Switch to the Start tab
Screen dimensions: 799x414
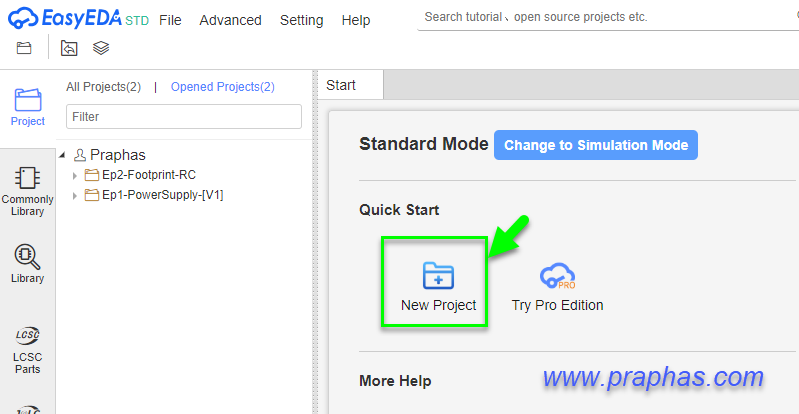coord(350,85)
